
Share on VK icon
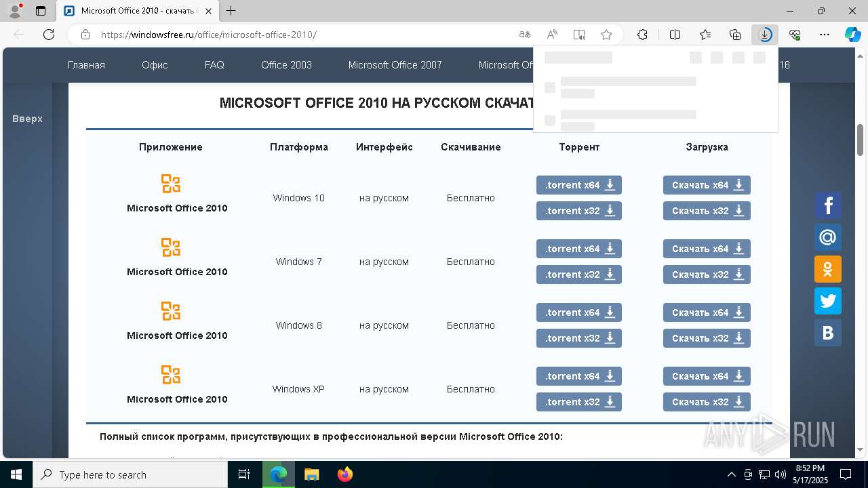(828, 333)
